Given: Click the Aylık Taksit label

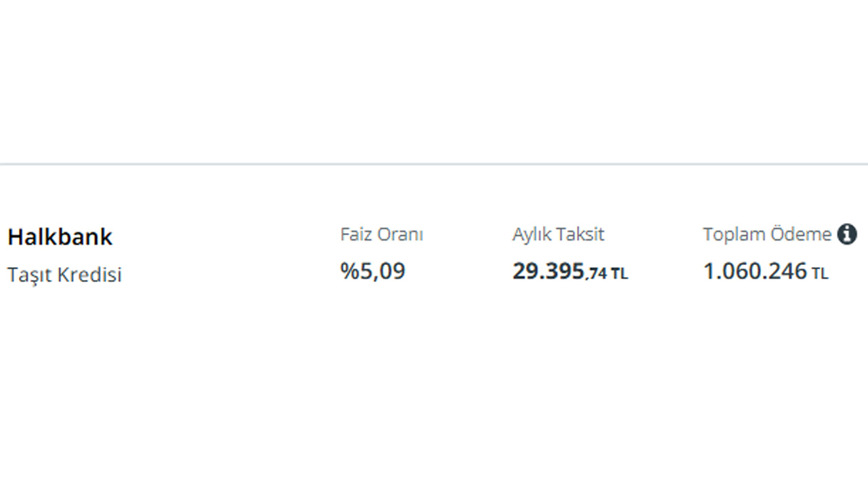Looking at the screenshot, I should point(558,235).
